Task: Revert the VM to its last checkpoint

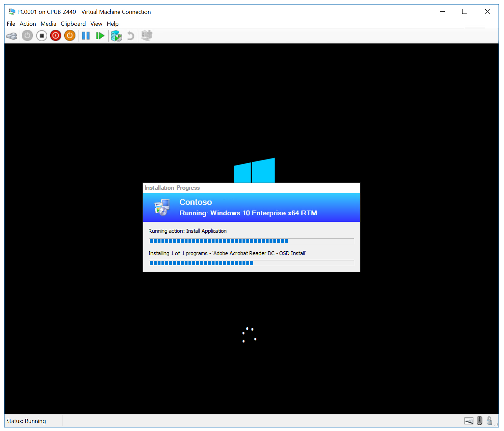Action: click(131, 35)
